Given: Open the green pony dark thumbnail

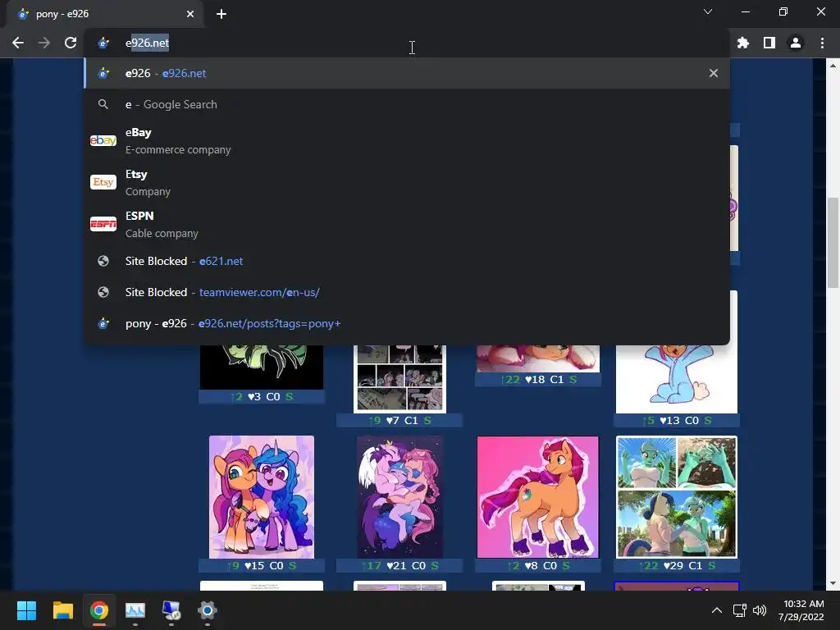Looking at the screenshot, I should point(262,367).
